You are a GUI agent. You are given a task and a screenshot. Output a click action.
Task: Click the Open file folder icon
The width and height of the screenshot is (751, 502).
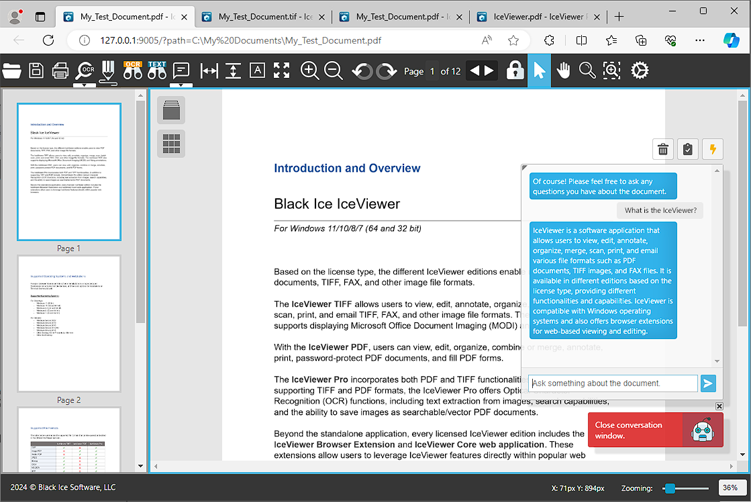12,71
